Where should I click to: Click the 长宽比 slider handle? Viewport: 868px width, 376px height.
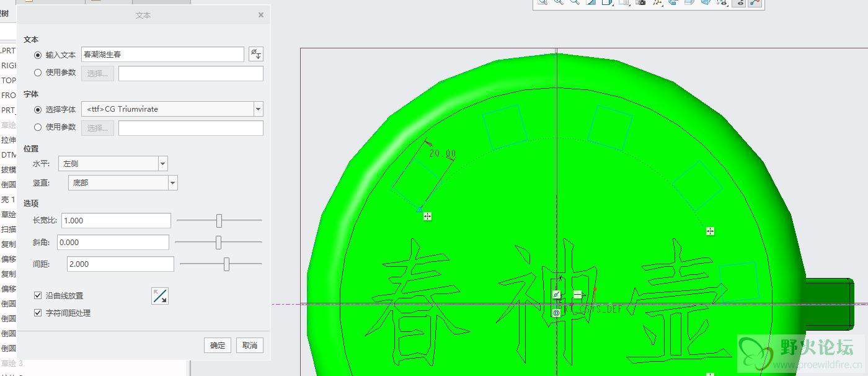point(219,220)
